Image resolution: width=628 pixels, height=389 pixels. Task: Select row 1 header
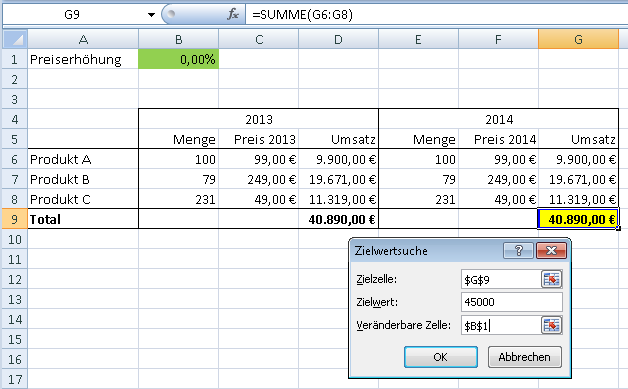[15, 59]
